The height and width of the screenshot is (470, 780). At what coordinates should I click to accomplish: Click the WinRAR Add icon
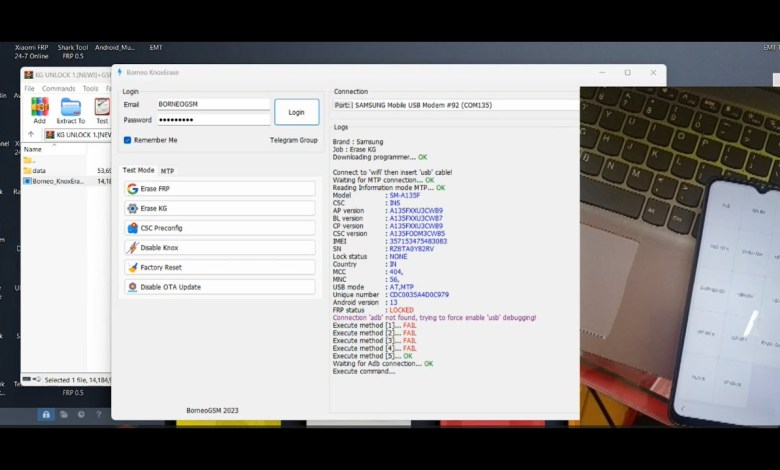[x=40, y=106]
